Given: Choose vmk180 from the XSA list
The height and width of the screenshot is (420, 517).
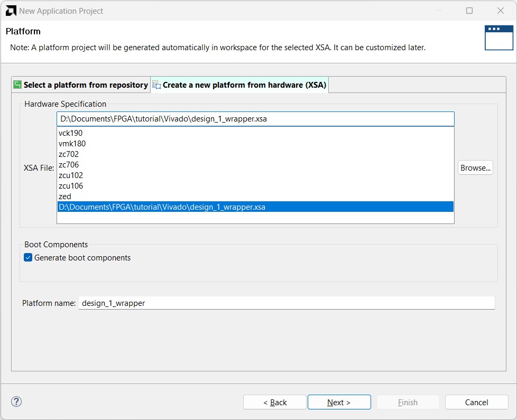Looking at the screenshot, I should (255, 144).
